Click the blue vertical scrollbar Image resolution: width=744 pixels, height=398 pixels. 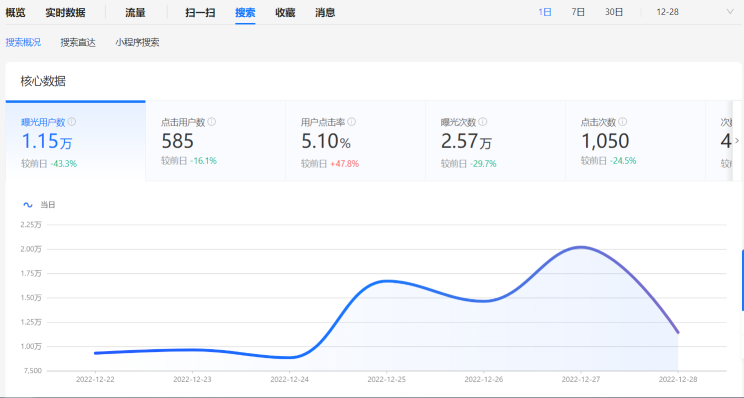point(743,281)
